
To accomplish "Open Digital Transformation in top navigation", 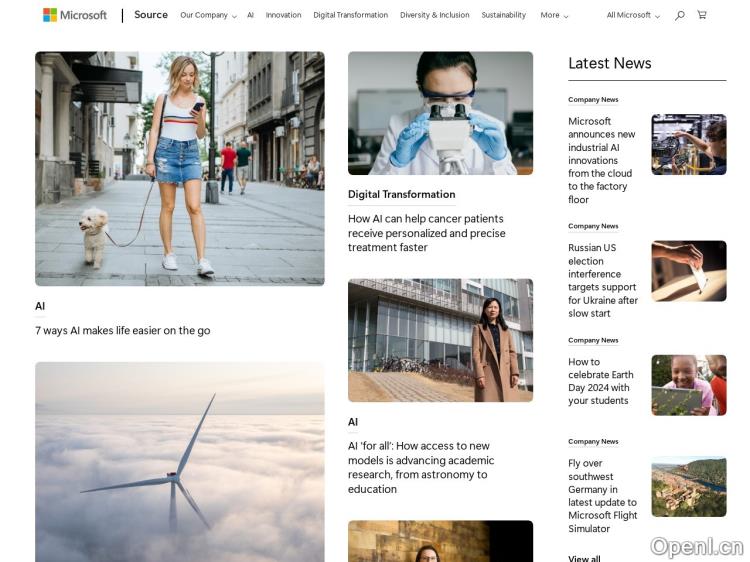I will [350, 16].
